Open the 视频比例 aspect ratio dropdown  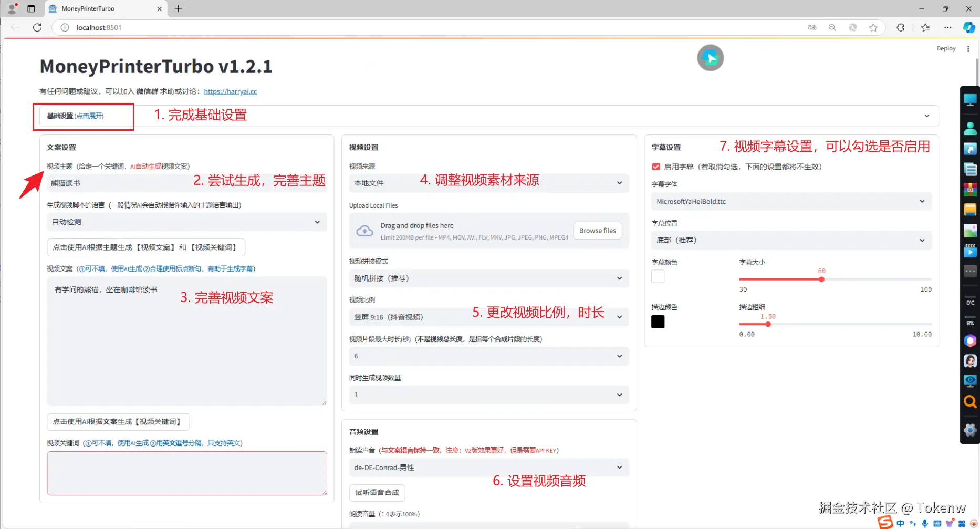tap(488, 317)
